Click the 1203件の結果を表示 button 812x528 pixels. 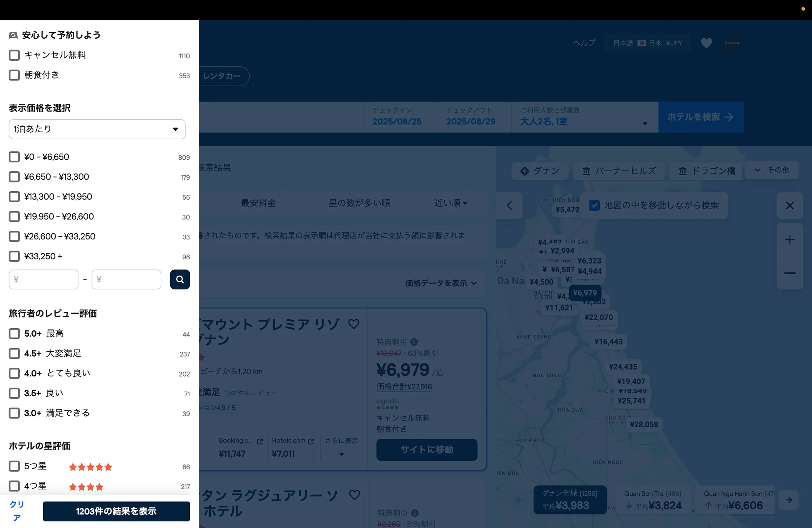(116, 511)
